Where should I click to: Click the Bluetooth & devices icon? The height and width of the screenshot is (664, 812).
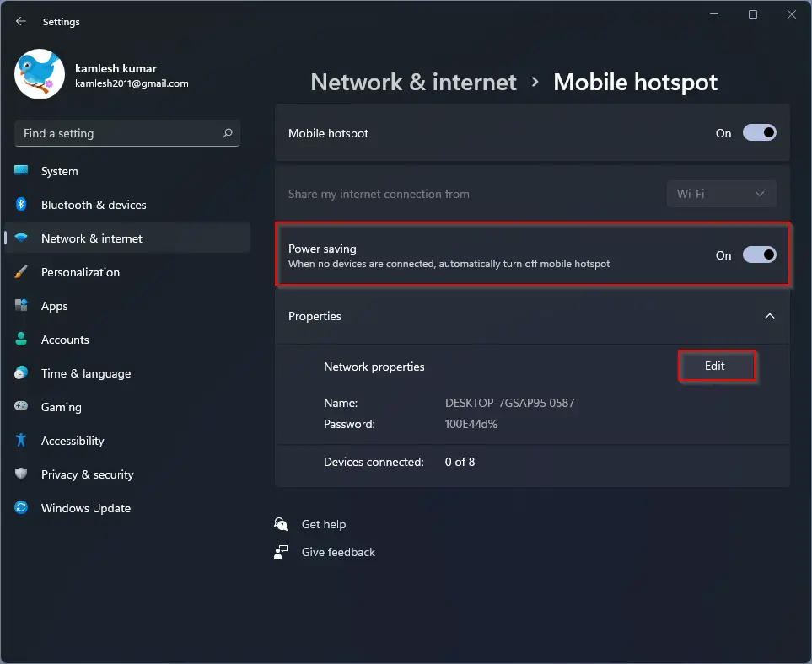point(21,204)
